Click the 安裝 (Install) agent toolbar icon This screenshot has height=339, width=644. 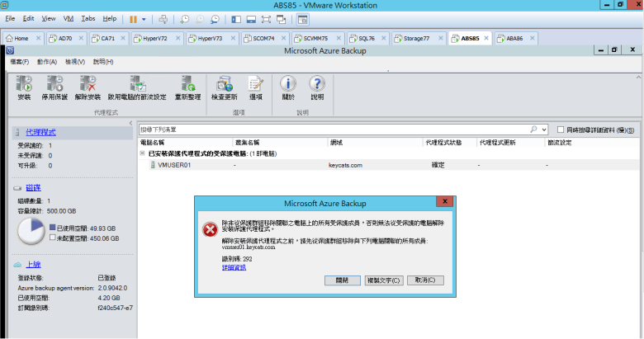coord(24,84)
